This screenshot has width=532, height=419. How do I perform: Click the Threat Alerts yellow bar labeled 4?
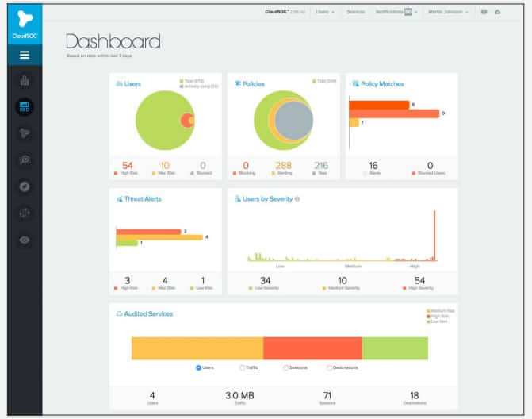(159, 237)
